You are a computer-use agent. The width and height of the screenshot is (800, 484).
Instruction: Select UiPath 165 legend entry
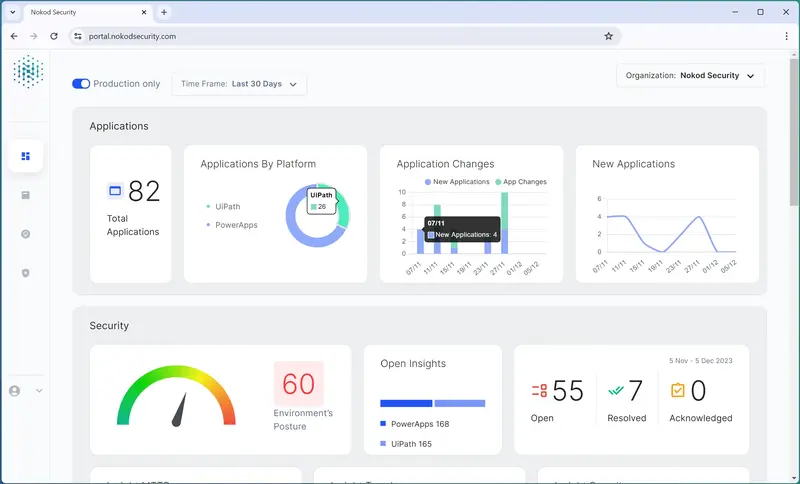coord(406,444)
